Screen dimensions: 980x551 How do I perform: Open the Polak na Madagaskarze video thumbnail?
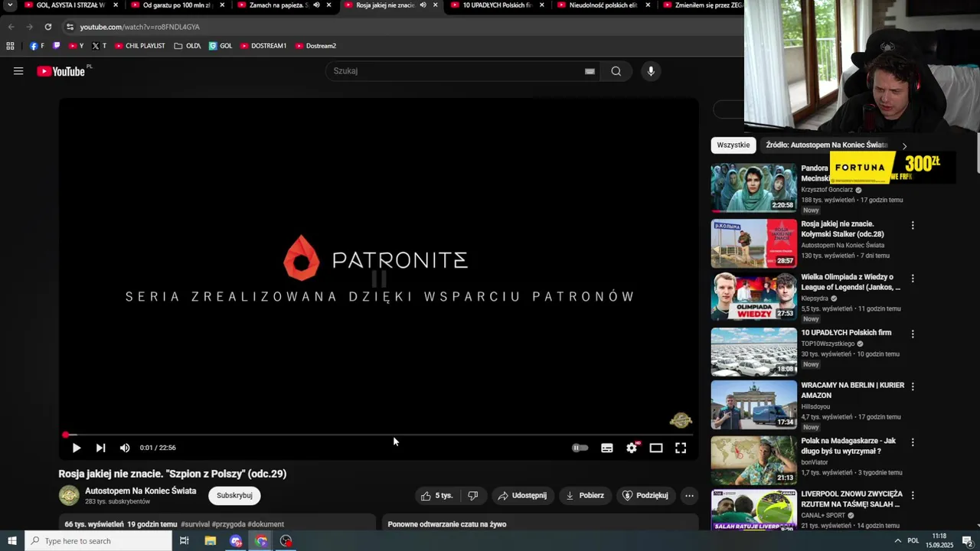pos(754,461)
